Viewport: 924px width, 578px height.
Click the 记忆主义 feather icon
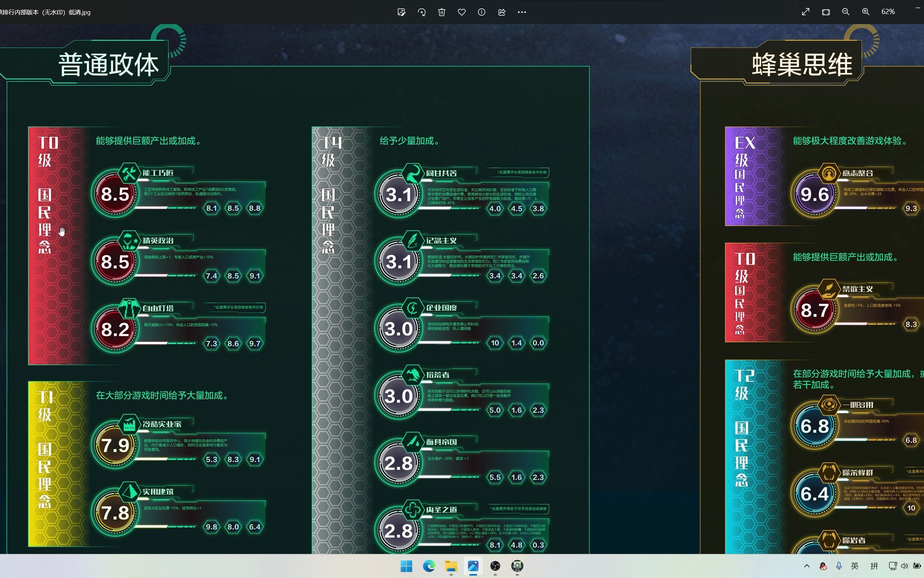tap(413, 241)
